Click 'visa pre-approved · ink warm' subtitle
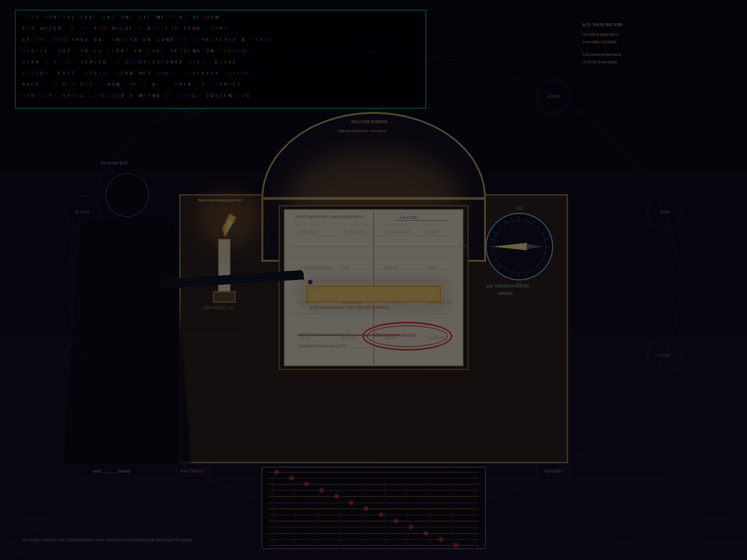The width and height of the screenshot is (747, 560). click(362, 131)
